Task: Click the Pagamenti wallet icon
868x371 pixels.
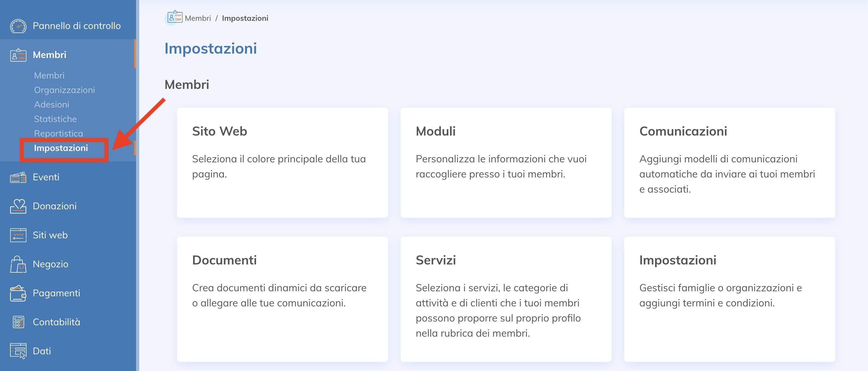Action: (x=18, y=293)
